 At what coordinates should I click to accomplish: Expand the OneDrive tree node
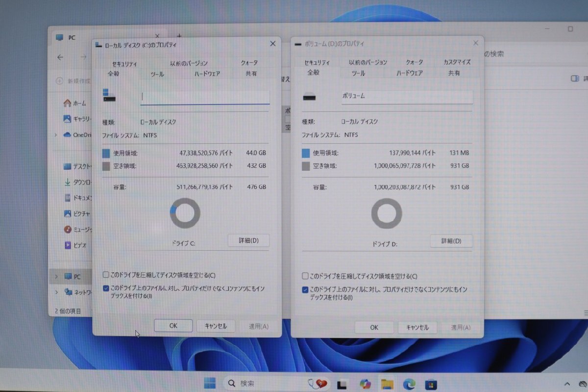click(56, 135)
